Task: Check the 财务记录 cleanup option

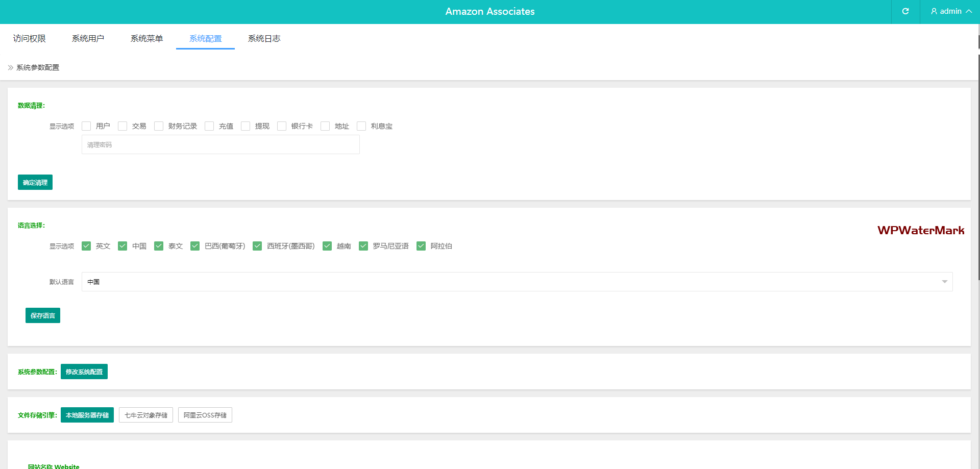Action: pyautogui.click(x=159, y=126)
